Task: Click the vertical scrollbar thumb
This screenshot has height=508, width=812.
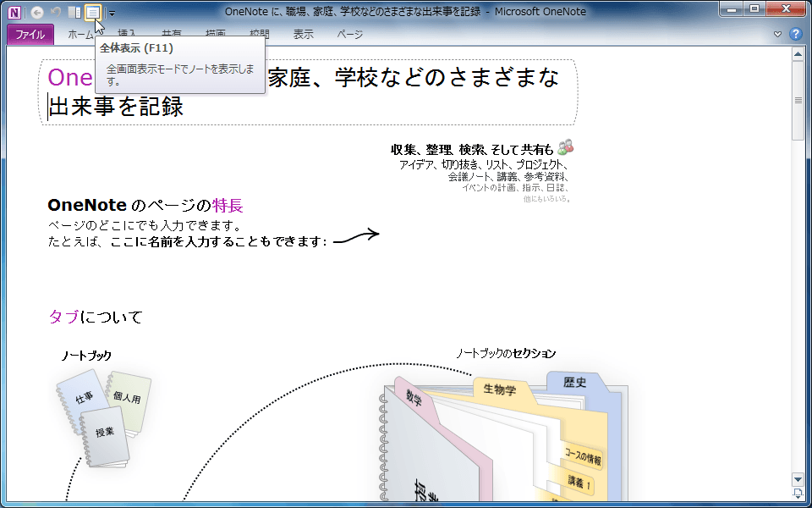Action: (x=798, y=101)
